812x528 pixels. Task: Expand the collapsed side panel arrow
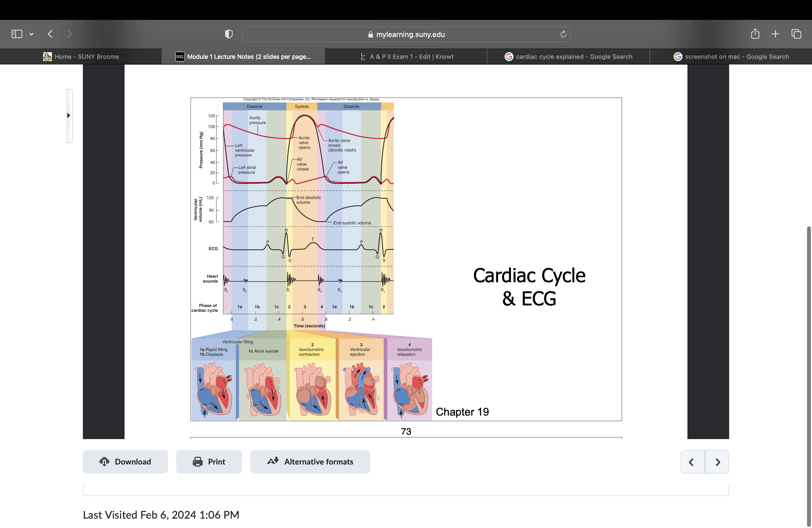point(69,115)
